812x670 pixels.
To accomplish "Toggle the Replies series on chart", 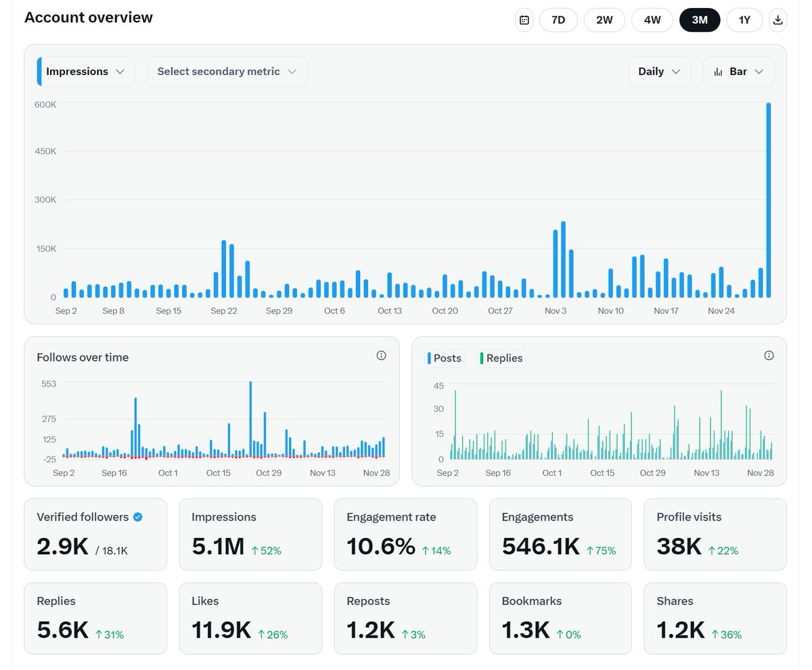I will coord(501,358).
